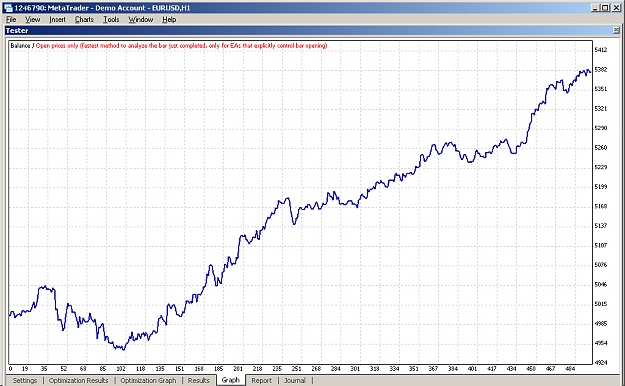This screenshot has width=625, height=386.
Task: Click the Tester panel title
Action: [x=17, y=30]
